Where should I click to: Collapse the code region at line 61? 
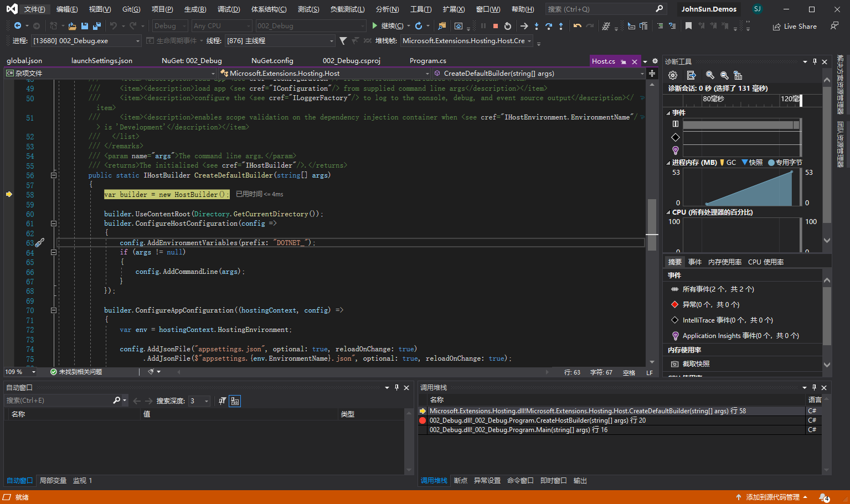(x=54, y=224)
